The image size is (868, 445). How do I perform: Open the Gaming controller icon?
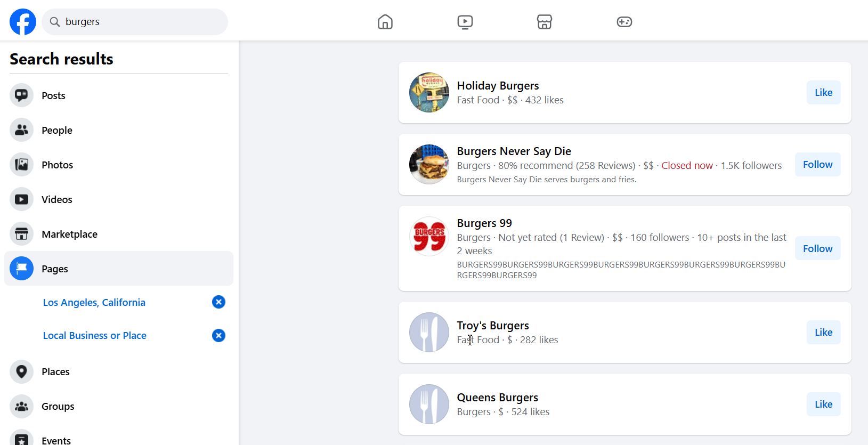624,22
